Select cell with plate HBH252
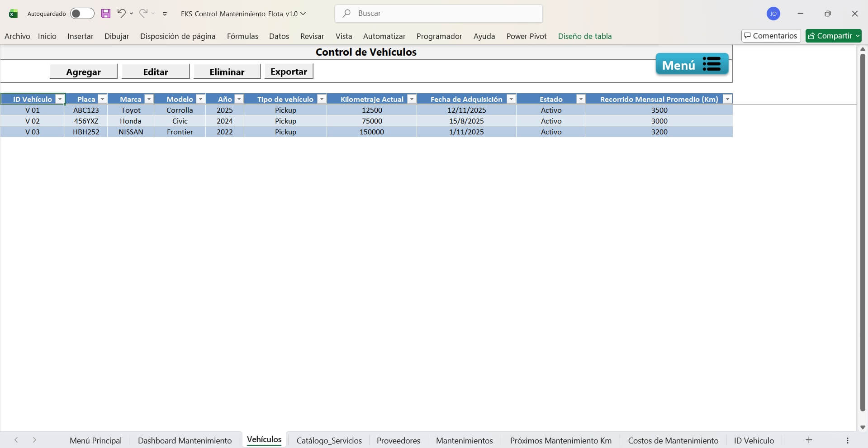This screenshot has height=448, width=868. point(86,132)
